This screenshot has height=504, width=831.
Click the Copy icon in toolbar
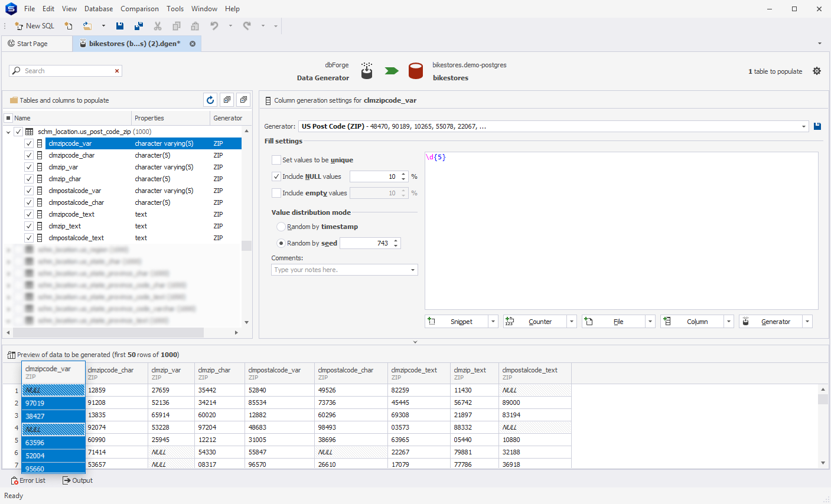click(x=176, y=26)
